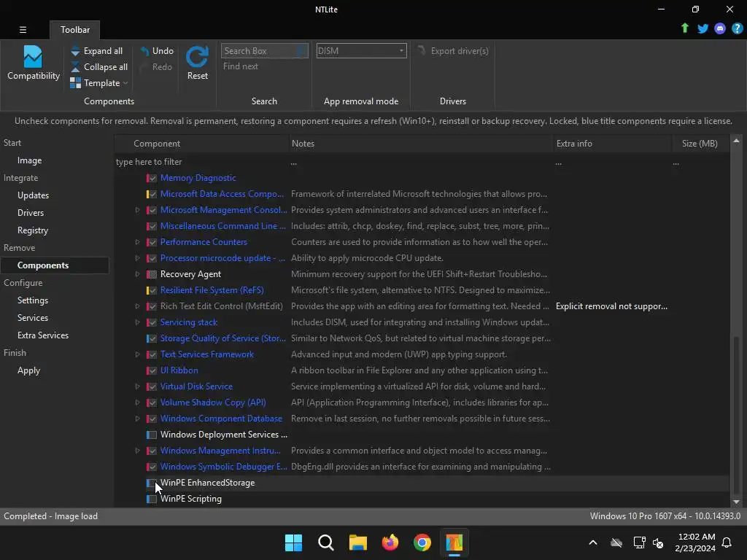Toggle Windows Symbolic Debugger checkbox
The width and height of the screenshot is (747, 560).
pos(152,467)
